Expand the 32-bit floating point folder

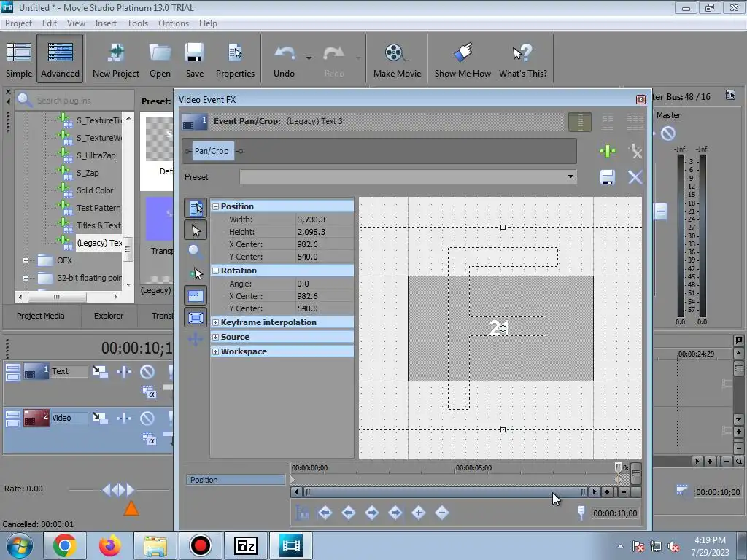click(26, 278)
